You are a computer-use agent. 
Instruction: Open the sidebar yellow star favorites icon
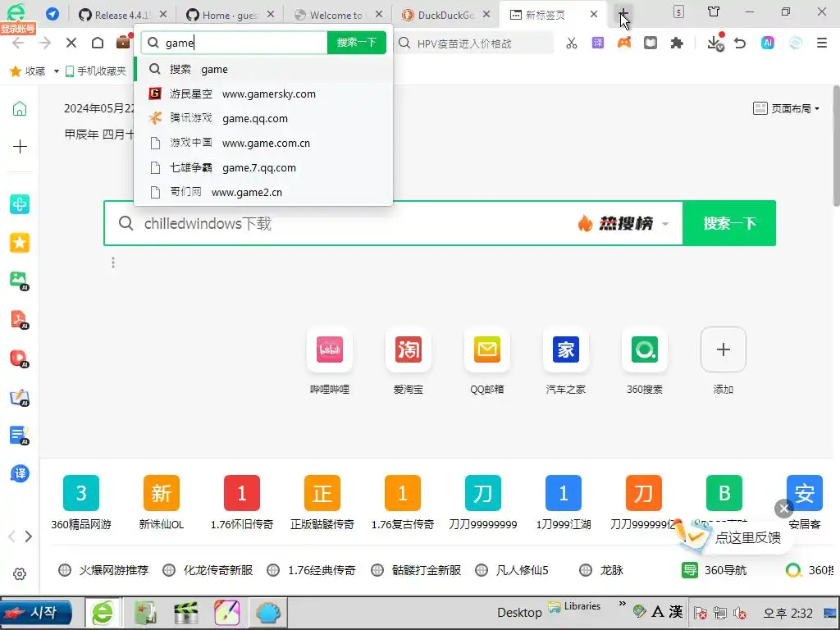[x=20, y=243]
